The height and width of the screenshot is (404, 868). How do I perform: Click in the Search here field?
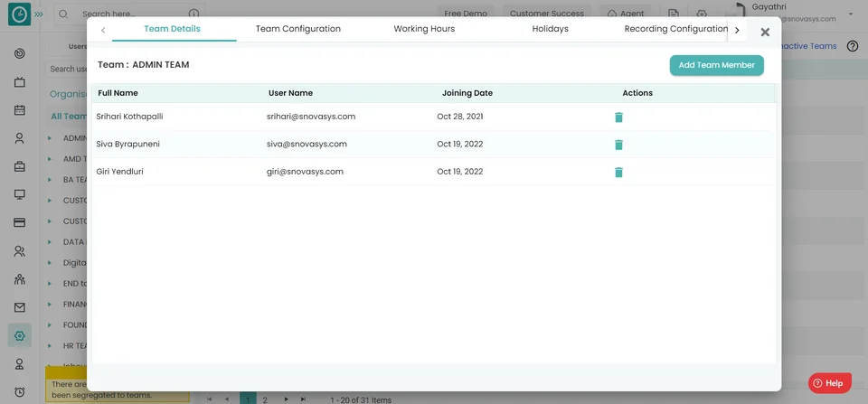click(x=130, y=14)
